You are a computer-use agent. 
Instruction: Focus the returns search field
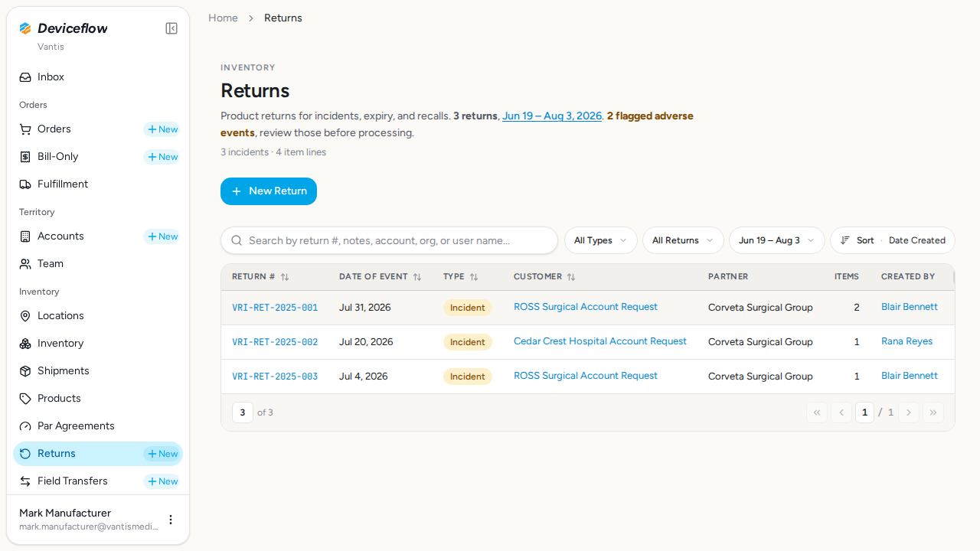pos(389,240)
